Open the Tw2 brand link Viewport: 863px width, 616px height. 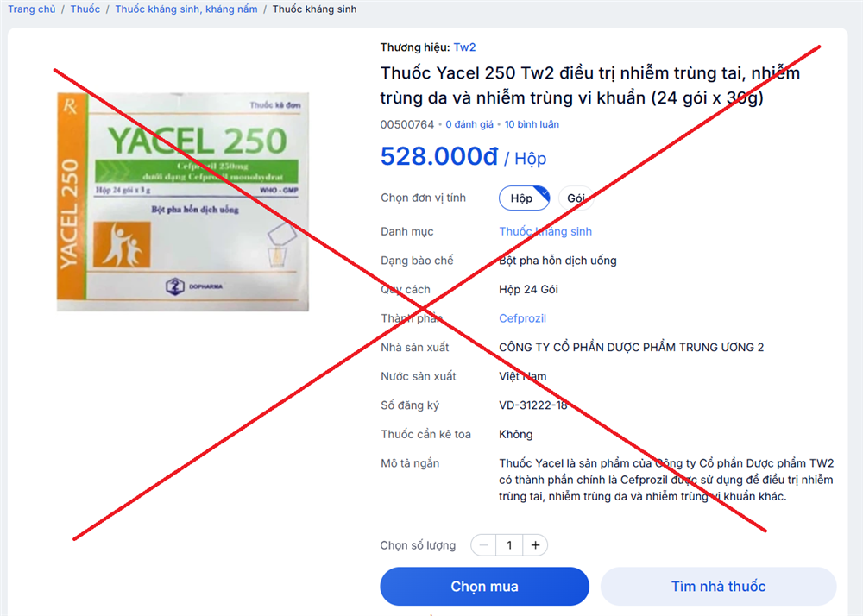coord(464,47)
